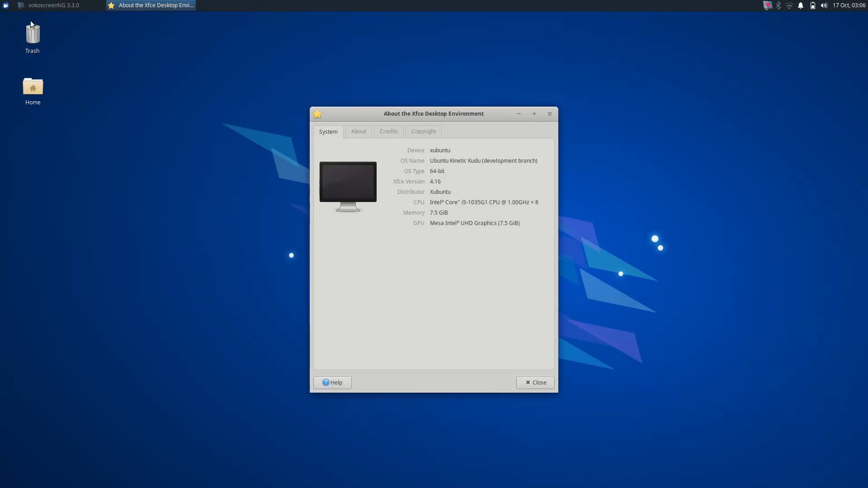Switch to the About tab
The image size is (868, 488).
(x=358, y=131)
